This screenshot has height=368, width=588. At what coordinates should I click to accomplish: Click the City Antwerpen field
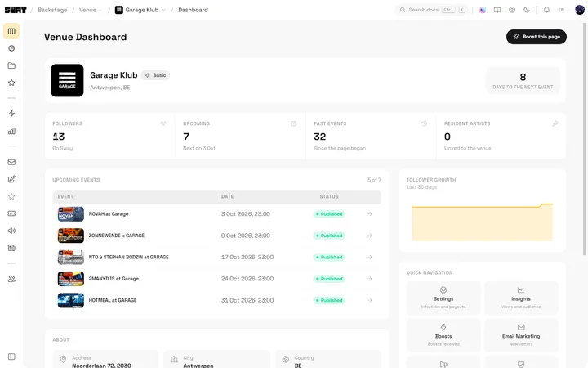click(x=216, y=360)
